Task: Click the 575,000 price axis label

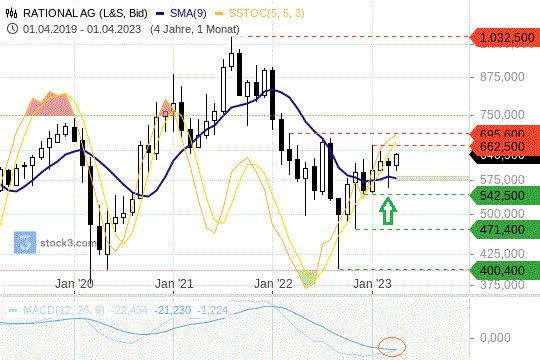Action: click(502, 179)
